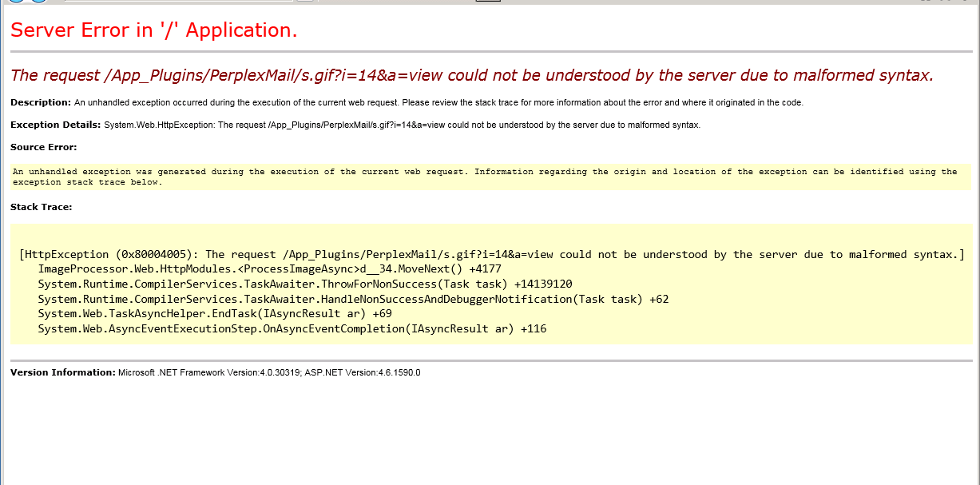Click the 'Server Error in '/' Application.' heading
Viewport: 980px width, 485px height.
(x=153, y=30)
